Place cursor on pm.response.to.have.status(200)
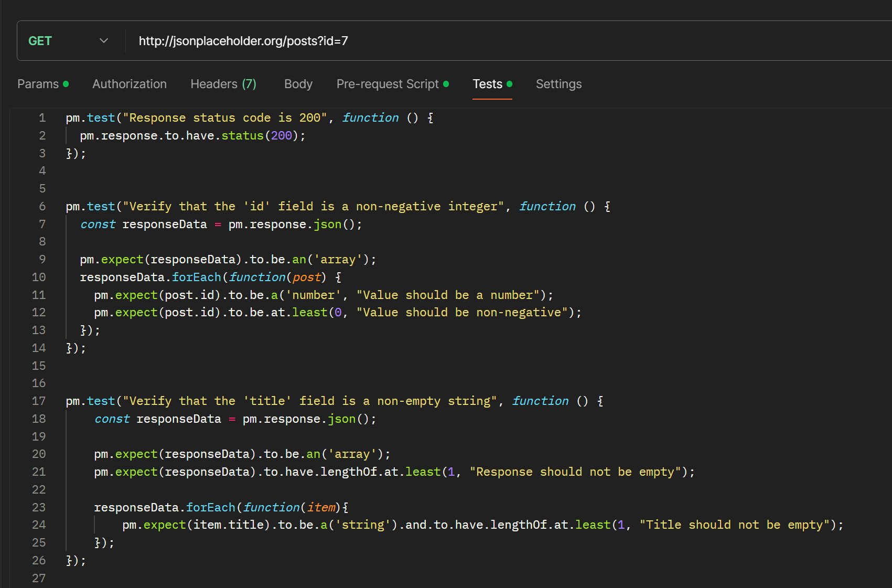The image size is (892, 588). tap(191, 135)
